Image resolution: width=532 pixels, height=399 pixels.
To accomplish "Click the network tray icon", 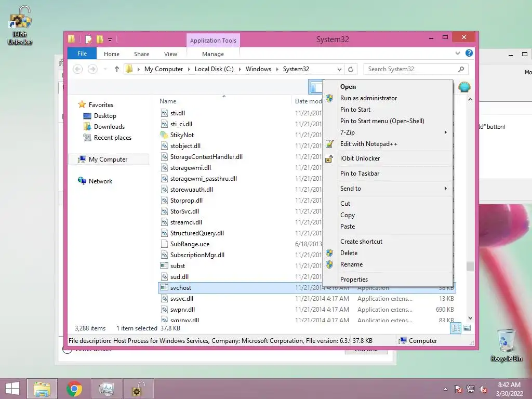I will click(471, 389).
